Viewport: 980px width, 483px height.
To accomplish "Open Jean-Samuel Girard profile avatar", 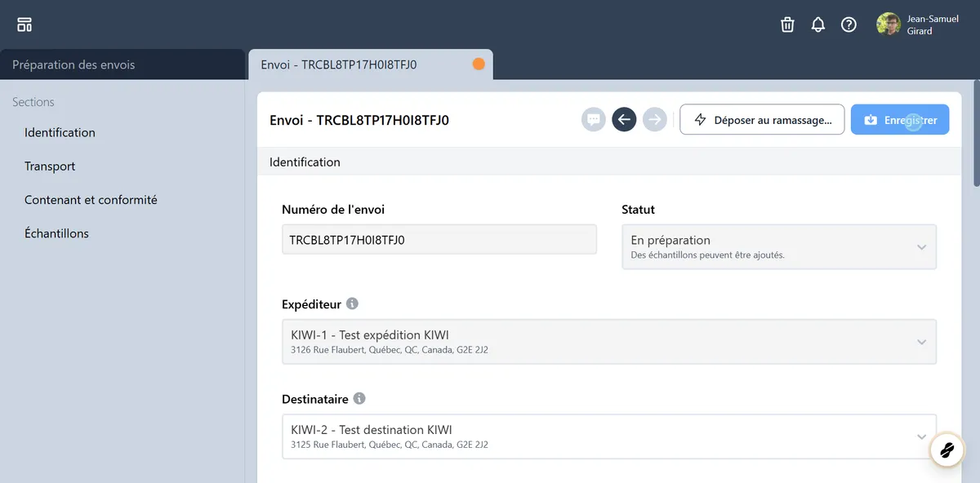I will 888,24.
